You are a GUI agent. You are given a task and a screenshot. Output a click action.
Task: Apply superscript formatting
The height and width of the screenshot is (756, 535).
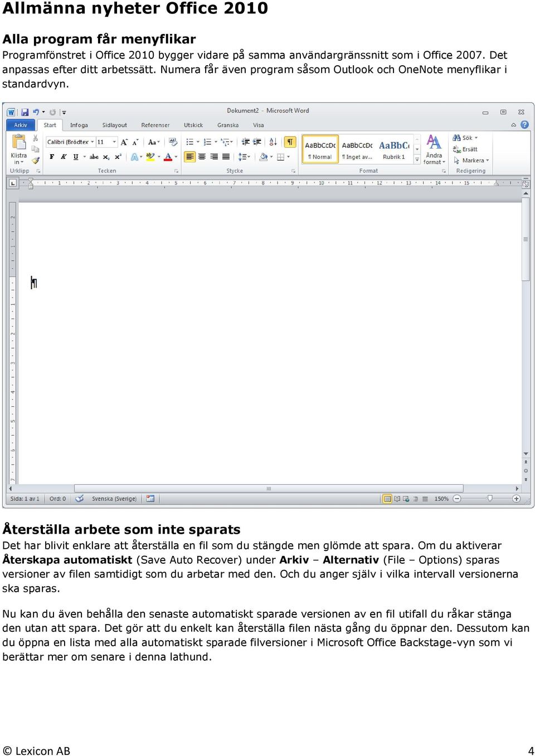click(118, 157)
